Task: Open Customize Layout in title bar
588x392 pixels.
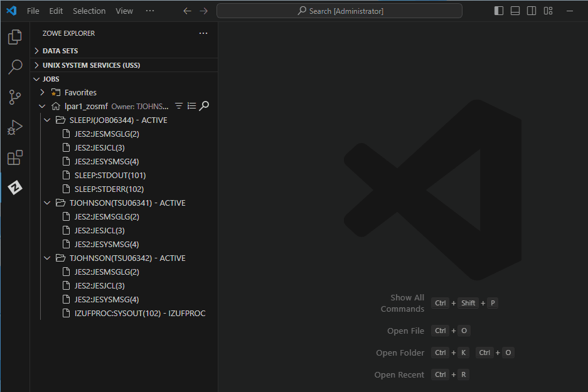Action: [548, 11]
